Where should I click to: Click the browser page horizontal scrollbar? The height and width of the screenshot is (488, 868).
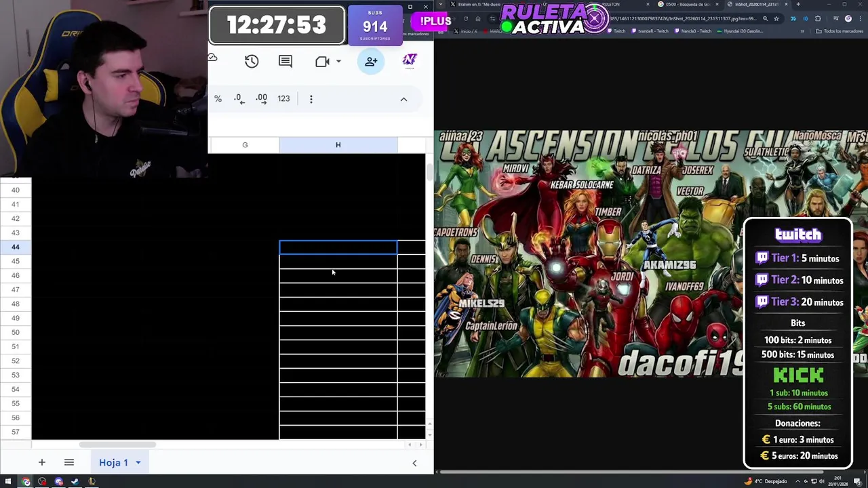click(x=631, y=472)
